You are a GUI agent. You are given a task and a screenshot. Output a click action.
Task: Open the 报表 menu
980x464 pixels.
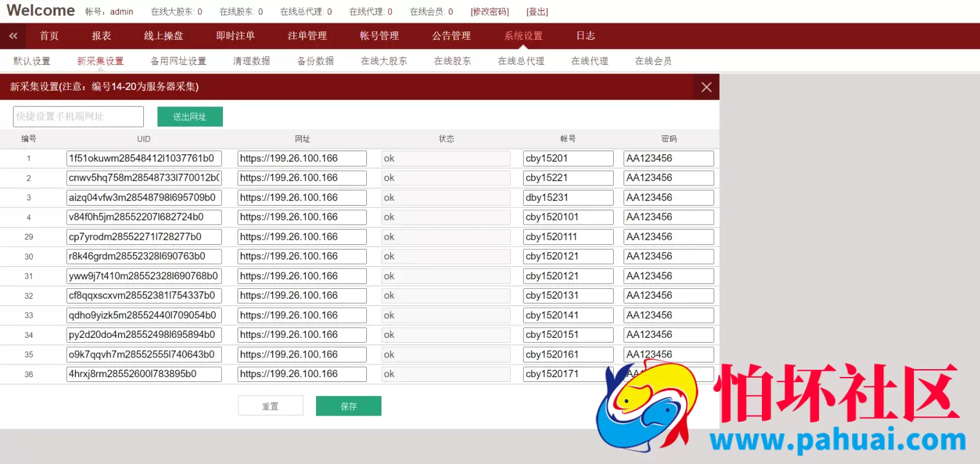(x=102, y=36)
